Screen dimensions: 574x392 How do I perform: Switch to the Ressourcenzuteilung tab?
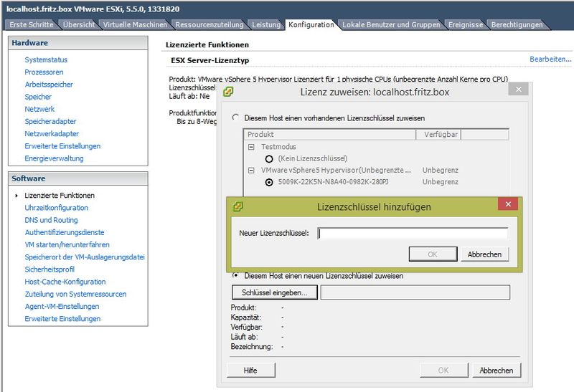point(210,24)
